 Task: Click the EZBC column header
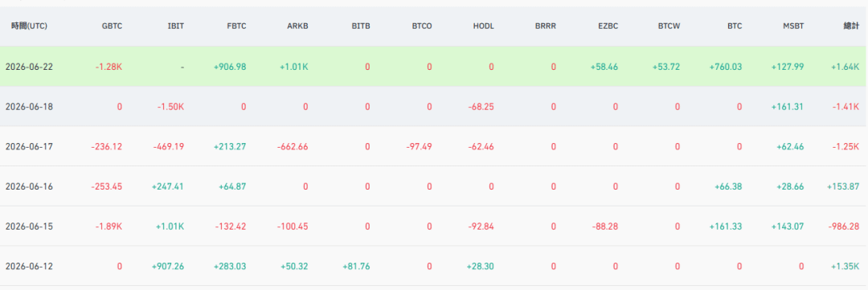[x=608, y=26]
